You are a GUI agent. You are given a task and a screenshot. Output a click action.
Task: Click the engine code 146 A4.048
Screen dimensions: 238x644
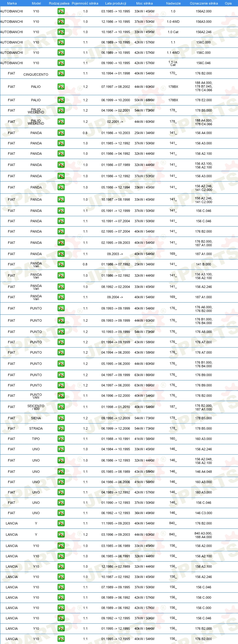[204, 472]
